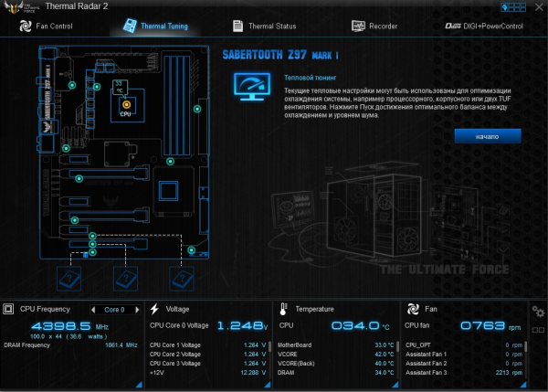Click the TUF logo in title bar
This screenshot has height=392, width=548.
(21, 7)
